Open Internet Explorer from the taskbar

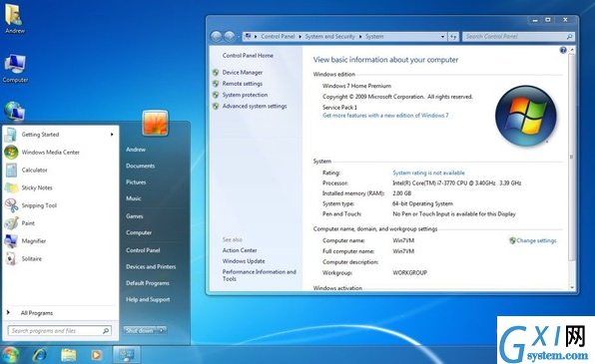coord(40,355)
